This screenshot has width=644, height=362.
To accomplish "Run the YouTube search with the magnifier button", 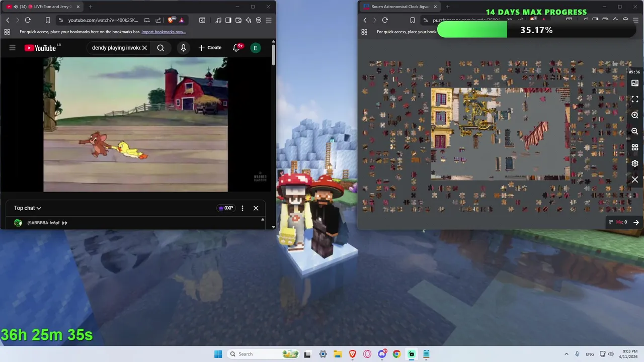I will pos(160,48).
